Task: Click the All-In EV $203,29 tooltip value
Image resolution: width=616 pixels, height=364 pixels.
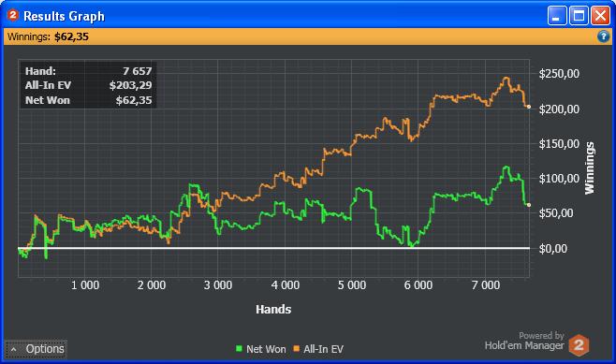Action: (x=130, y=85)
